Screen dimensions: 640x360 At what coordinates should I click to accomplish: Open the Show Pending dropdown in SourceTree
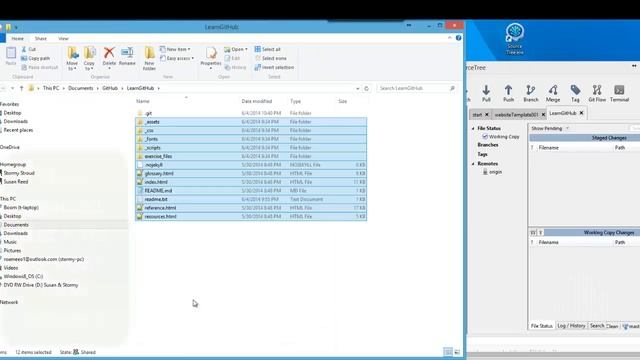pyautogui.click(x=550, y=128)
